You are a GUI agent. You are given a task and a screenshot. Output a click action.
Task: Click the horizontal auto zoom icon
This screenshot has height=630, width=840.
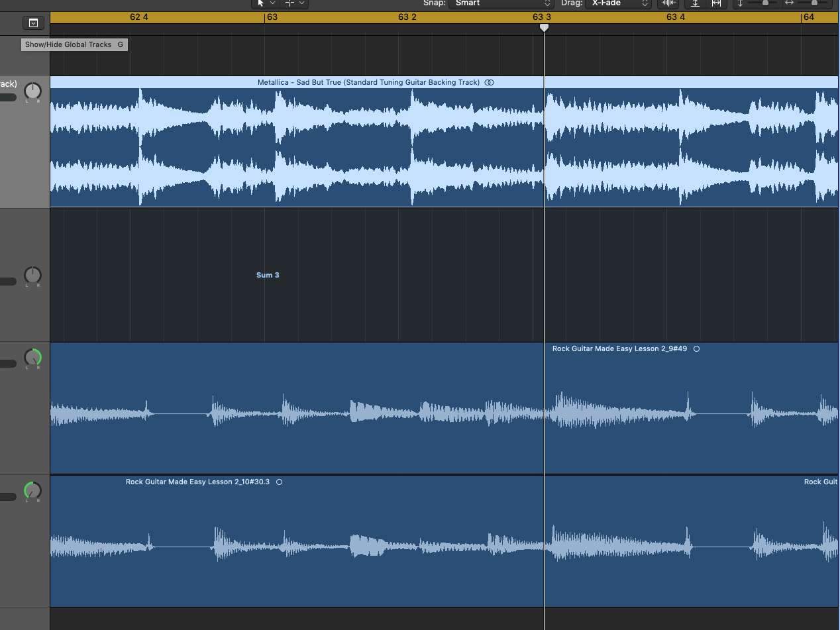click(716, 3)
